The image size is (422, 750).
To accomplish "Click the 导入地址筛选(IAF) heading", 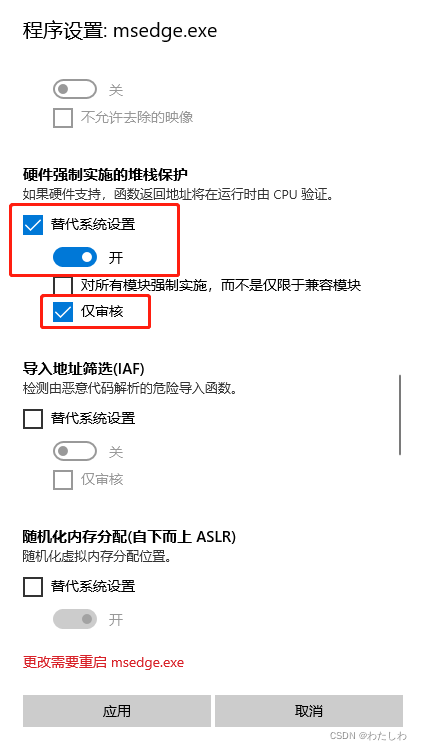I will 83,369.
